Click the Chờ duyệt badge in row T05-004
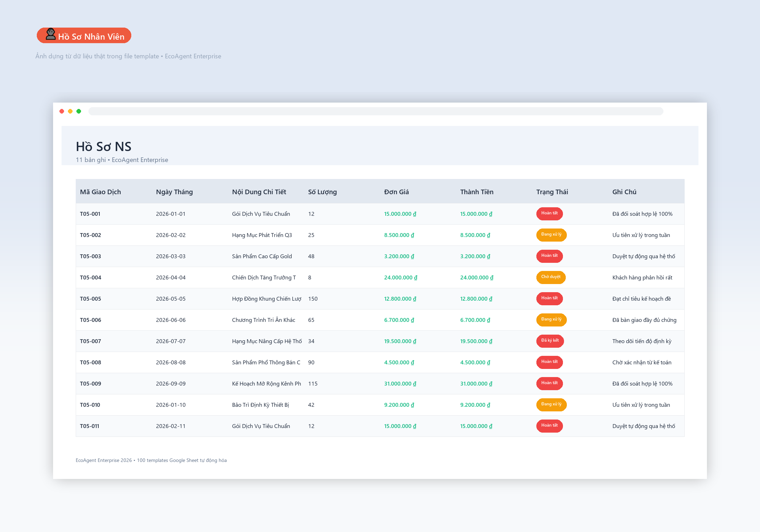This screenshot has height=532, width=760. tap(551, 277)
